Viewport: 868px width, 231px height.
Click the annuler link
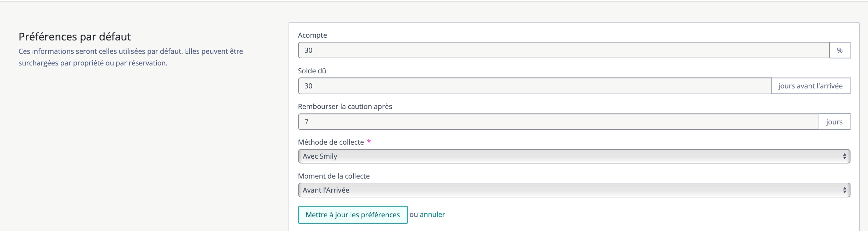[432, 215]
